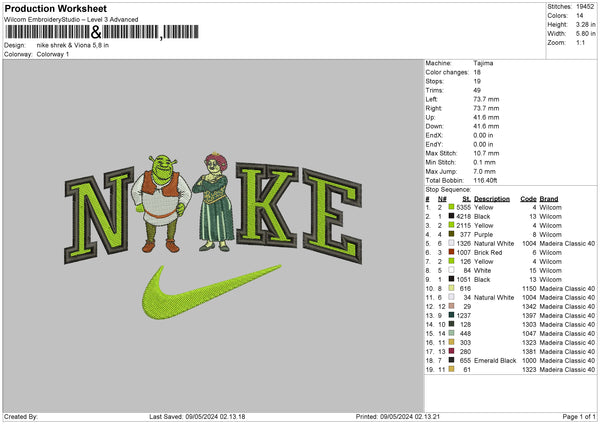Click the embroidery design preview image

[213, 235]
